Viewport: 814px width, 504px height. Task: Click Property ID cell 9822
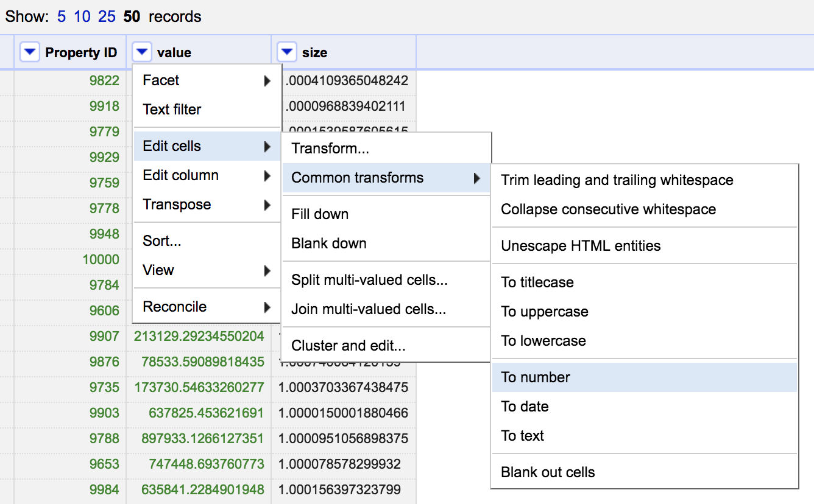pos(104,80)
